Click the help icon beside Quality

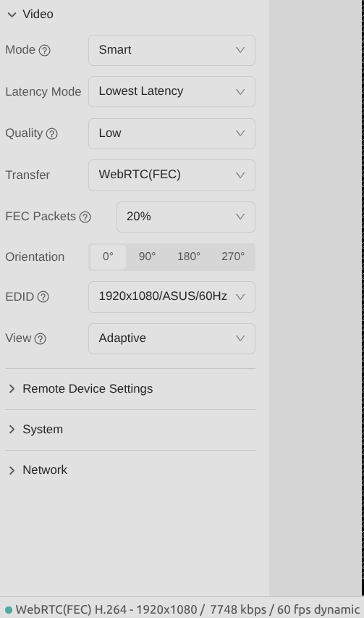52,133
